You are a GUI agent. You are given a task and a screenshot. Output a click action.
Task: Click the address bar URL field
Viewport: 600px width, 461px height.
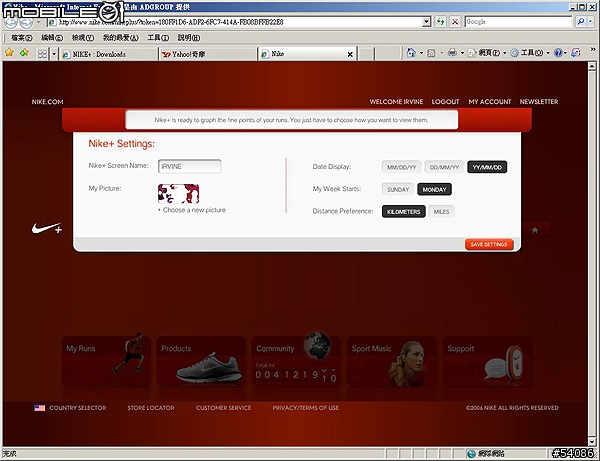(x=235, y=22)
